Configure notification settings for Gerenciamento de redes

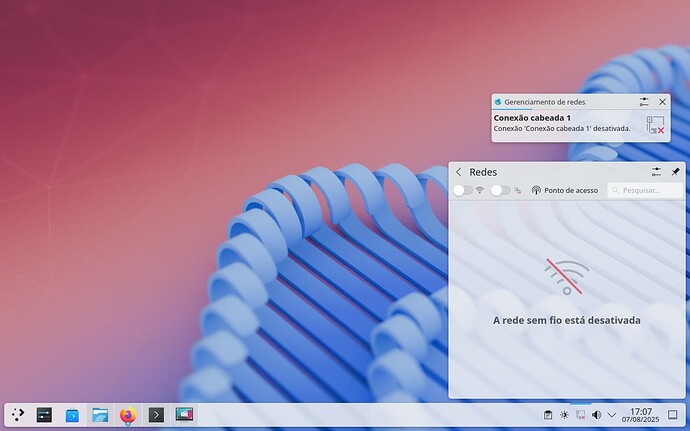644,102
